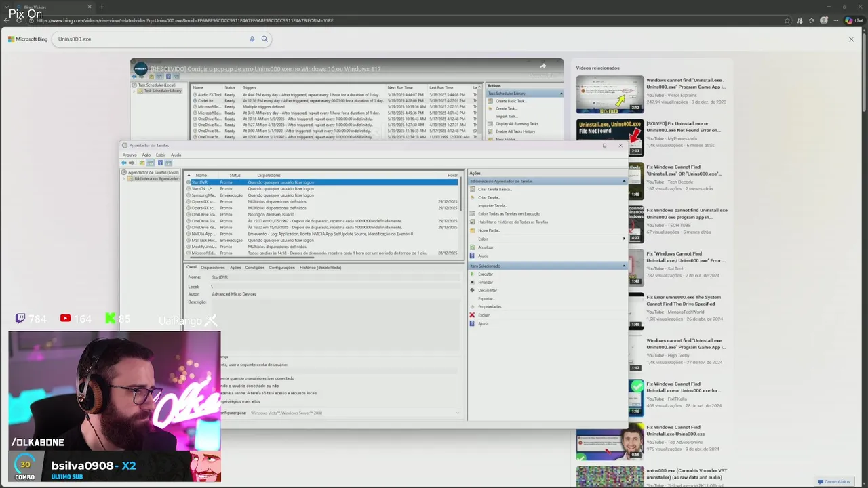Select the StartCN task row
The image size is (868, 488).
click(x=322, y=188)
